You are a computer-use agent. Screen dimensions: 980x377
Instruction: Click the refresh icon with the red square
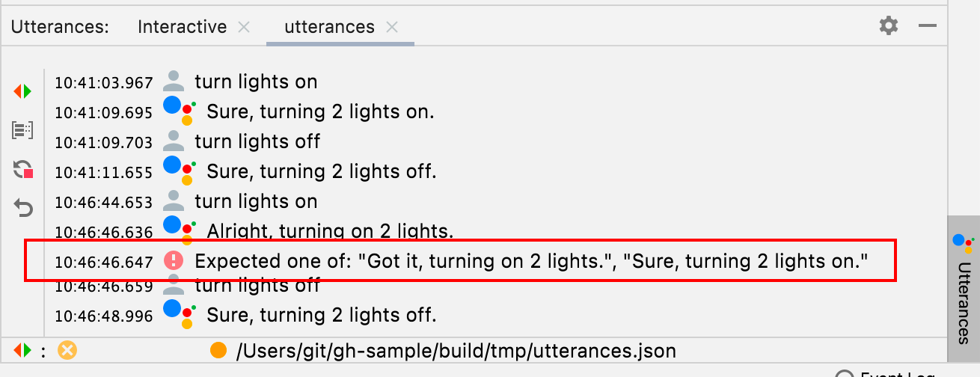(23, 170)
